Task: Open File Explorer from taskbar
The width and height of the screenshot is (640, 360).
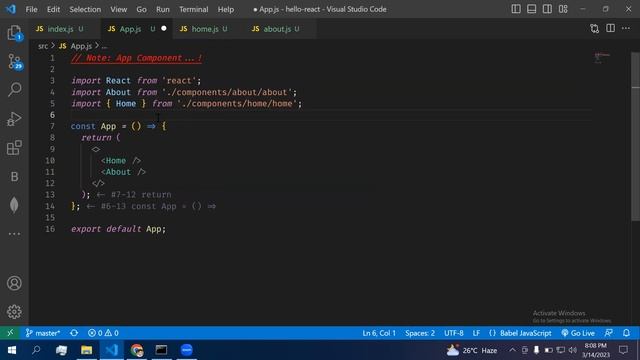Action: 86,350
